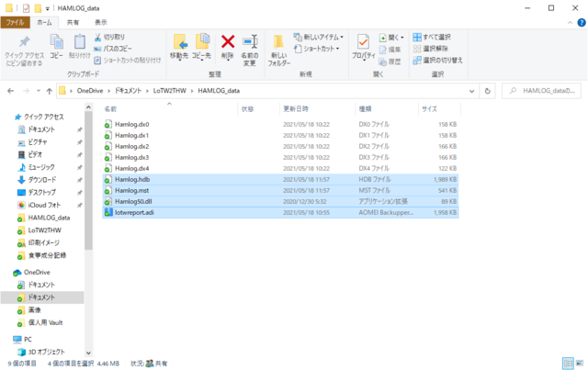
Task: Select file Hamlog.mst
Action: tap(280, 190)
